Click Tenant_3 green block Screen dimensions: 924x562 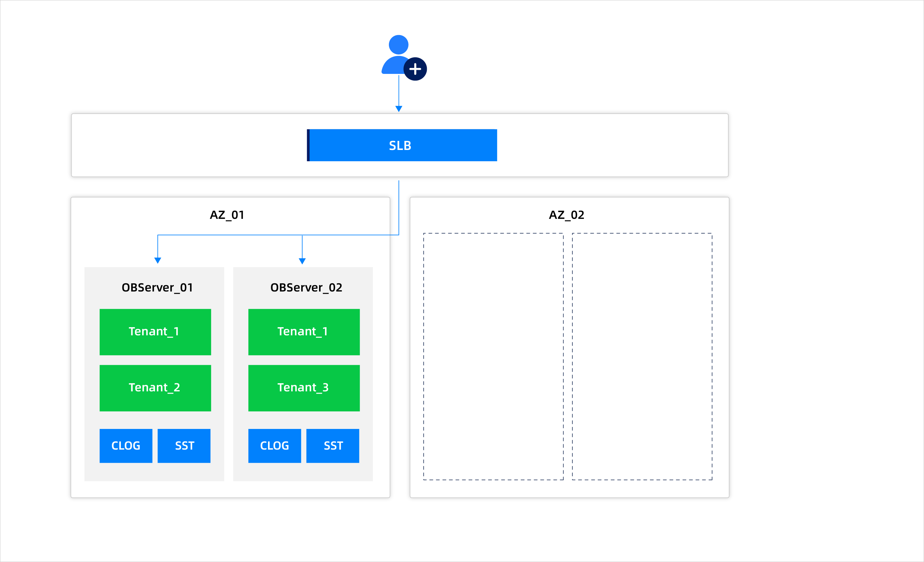(x=304, y=388)
